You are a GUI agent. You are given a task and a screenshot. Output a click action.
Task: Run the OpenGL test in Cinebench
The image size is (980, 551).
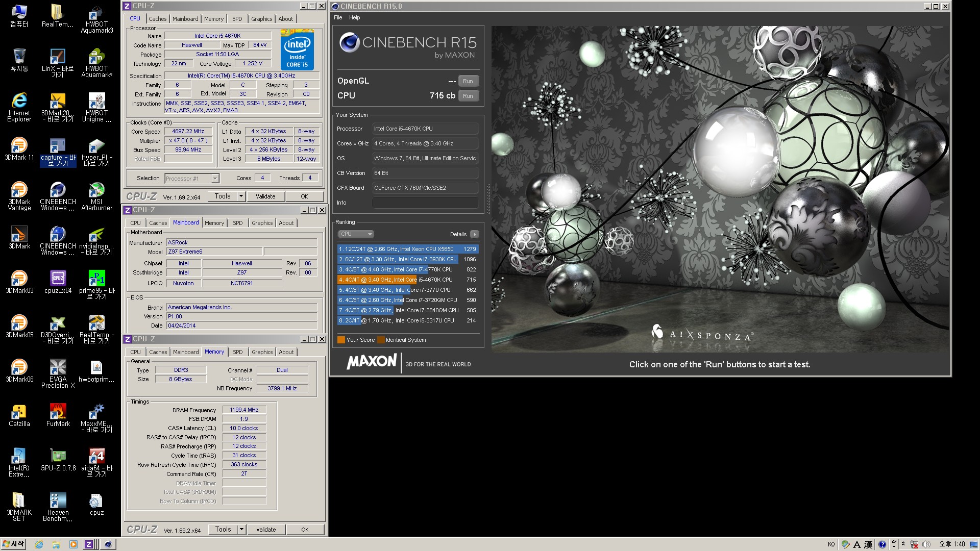coord(468,81)
